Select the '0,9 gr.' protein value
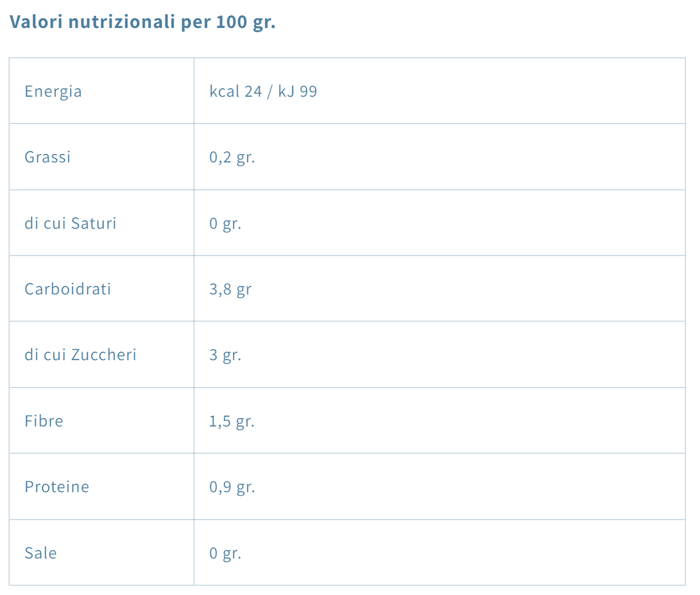 click(232, 487)
